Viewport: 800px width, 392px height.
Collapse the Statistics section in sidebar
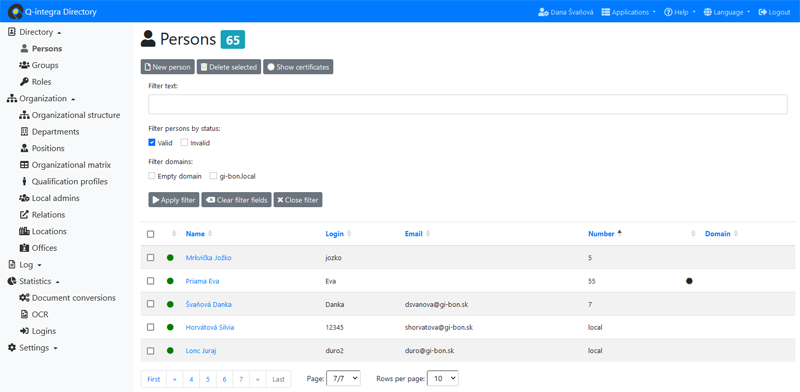click(x=34, y=281)
